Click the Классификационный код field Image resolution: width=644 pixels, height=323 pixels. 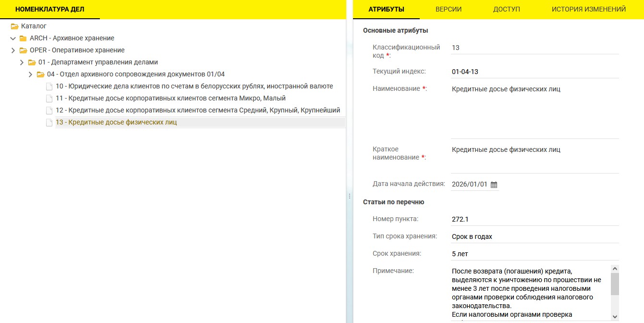(535, 48)
